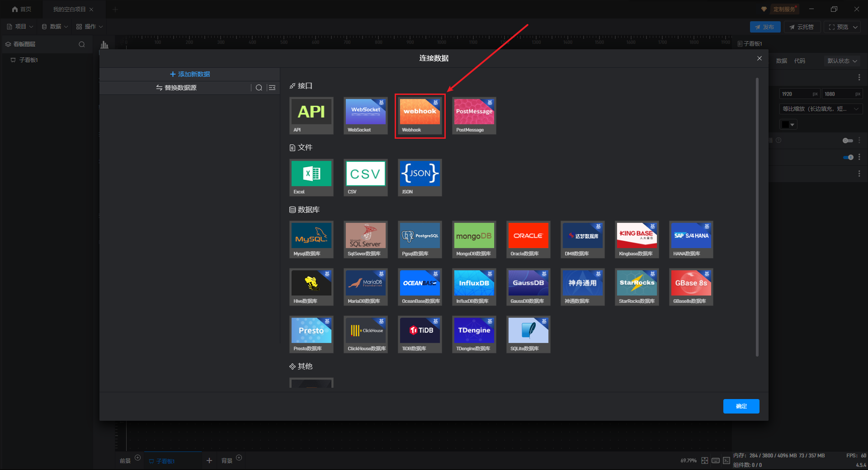
Task: Select the OceanBase database tile
Action: [x=420, y=287]
